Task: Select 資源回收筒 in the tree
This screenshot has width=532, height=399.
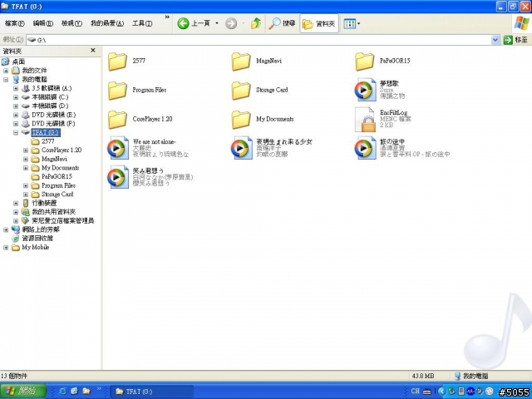Action: tap(37, 239)
